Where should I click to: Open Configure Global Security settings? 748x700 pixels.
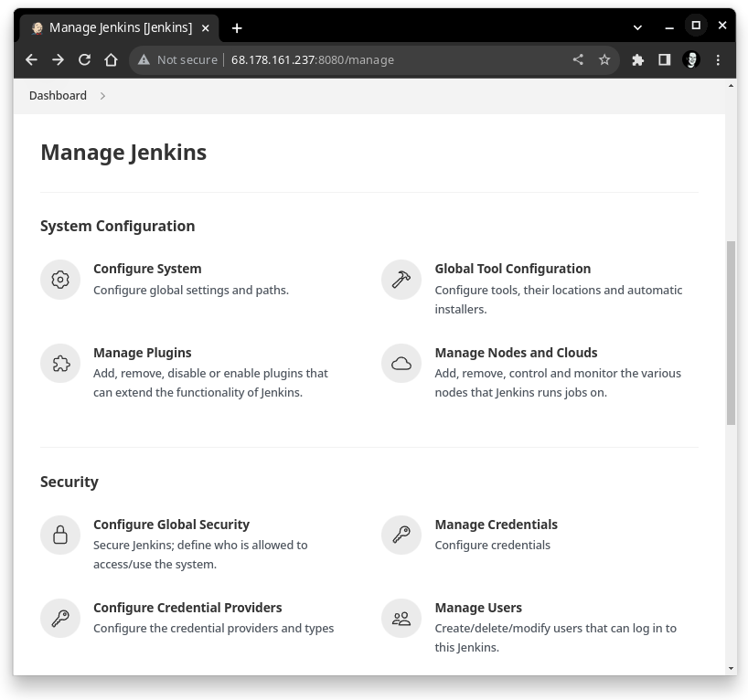point(171,525)
